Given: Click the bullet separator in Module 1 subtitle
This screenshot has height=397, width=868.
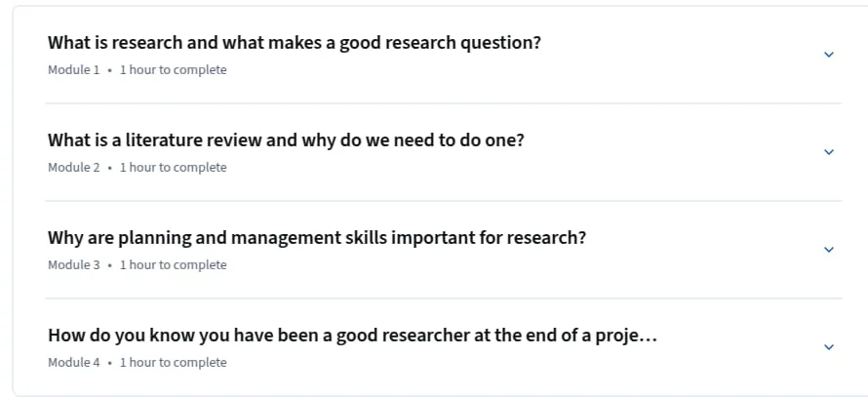Looking at the screenshot, I should tap(109, 70).
